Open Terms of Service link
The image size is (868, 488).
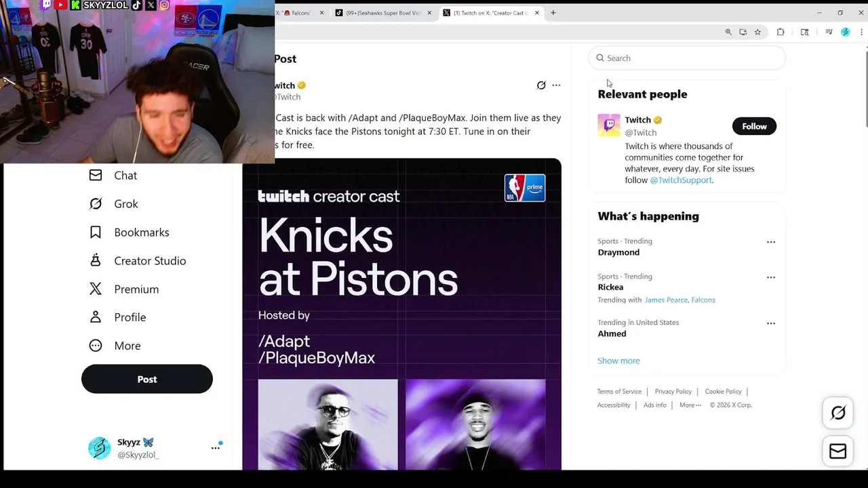point(619,392)
